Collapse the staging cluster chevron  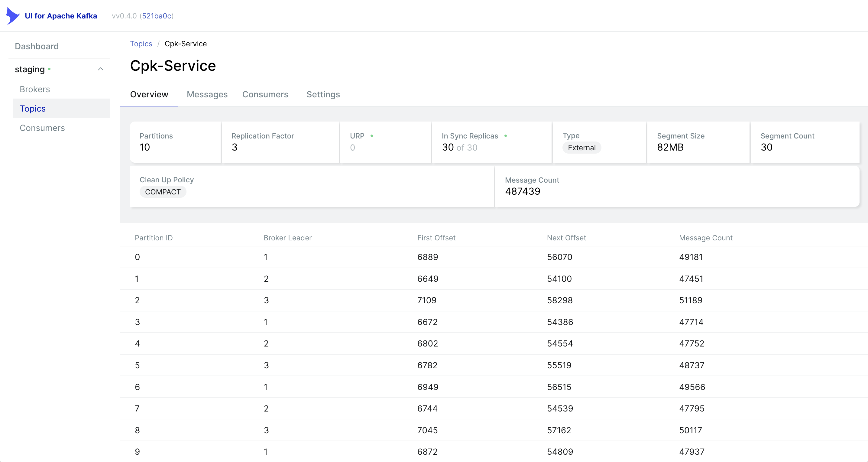tap(100, 69)
